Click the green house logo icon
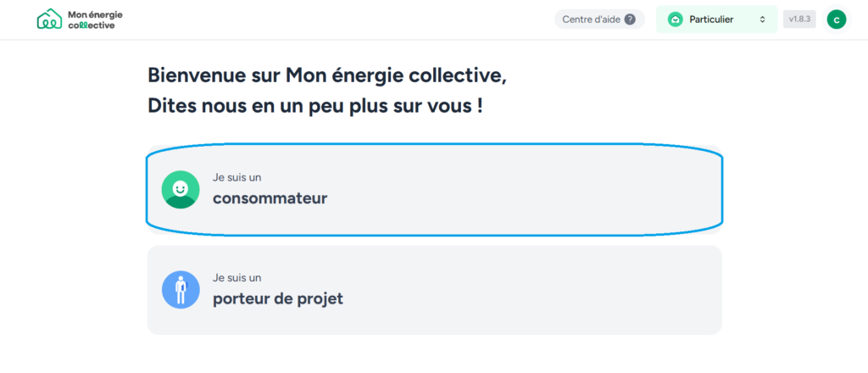The height and width of the screenshot is (373, 868). click(x=50, y=19)
